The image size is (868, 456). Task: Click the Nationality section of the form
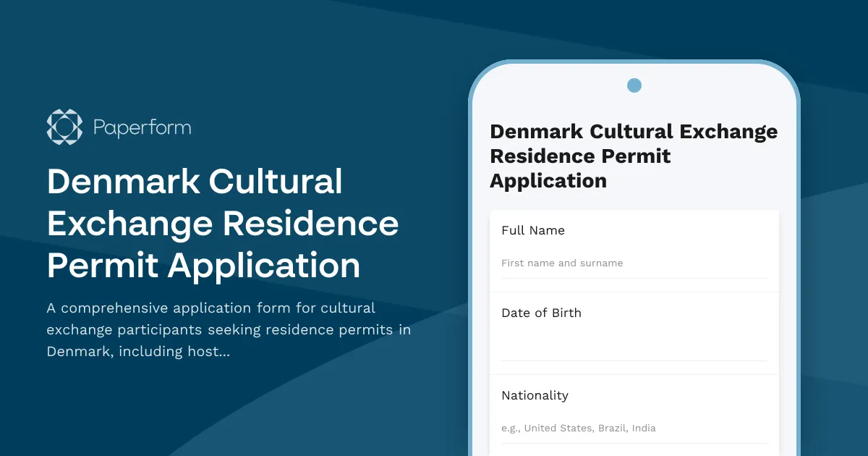pos(634,413)
